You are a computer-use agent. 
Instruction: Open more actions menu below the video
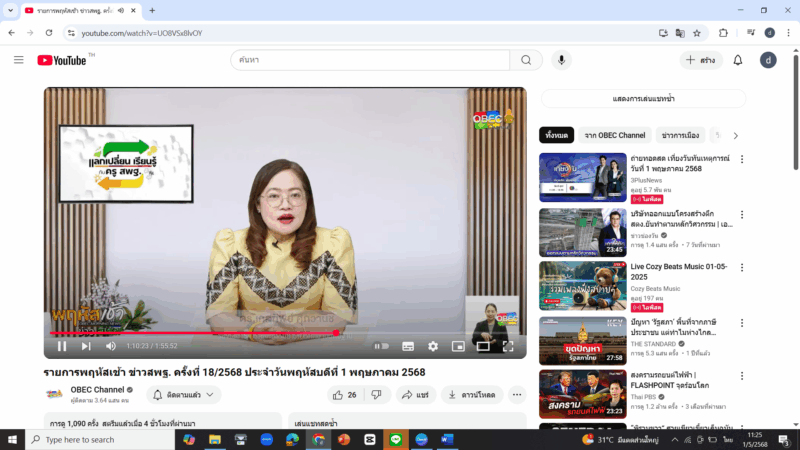click(517, 395)
